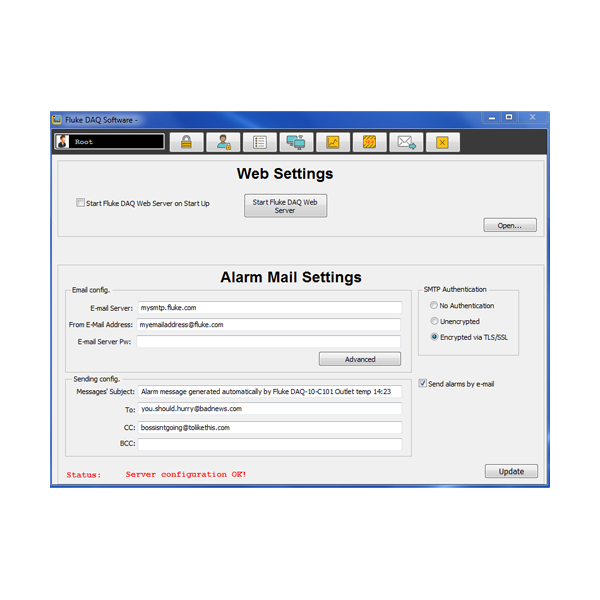Toggle Send alarms by e-mail checkbox
The width and height of the screenshot is (600, 600).
point(422,383)
